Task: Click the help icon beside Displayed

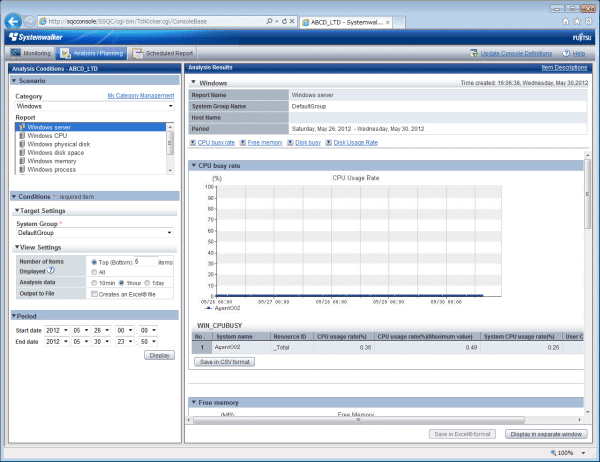Action: click(x=51, y=270)
